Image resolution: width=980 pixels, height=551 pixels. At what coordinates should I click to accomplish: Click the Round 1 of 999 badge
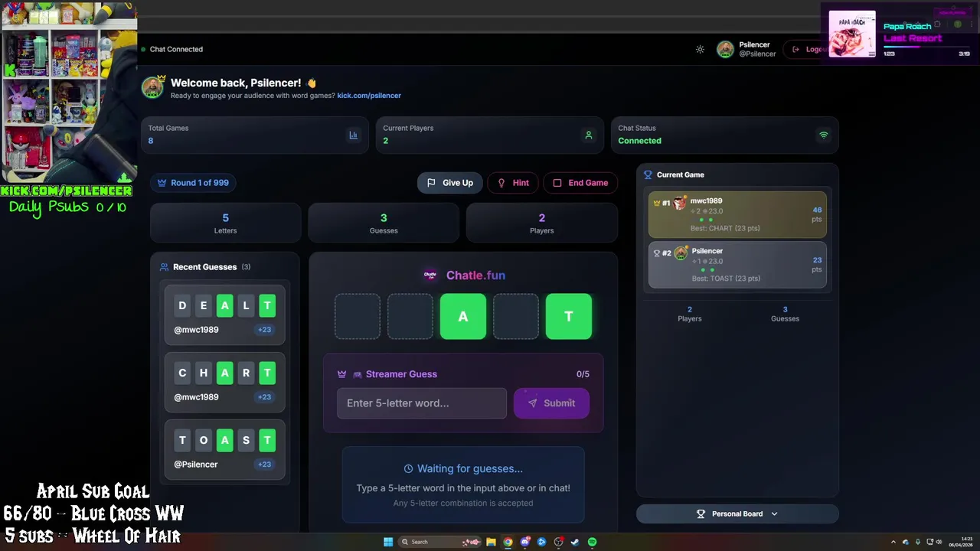coord(193,183)
